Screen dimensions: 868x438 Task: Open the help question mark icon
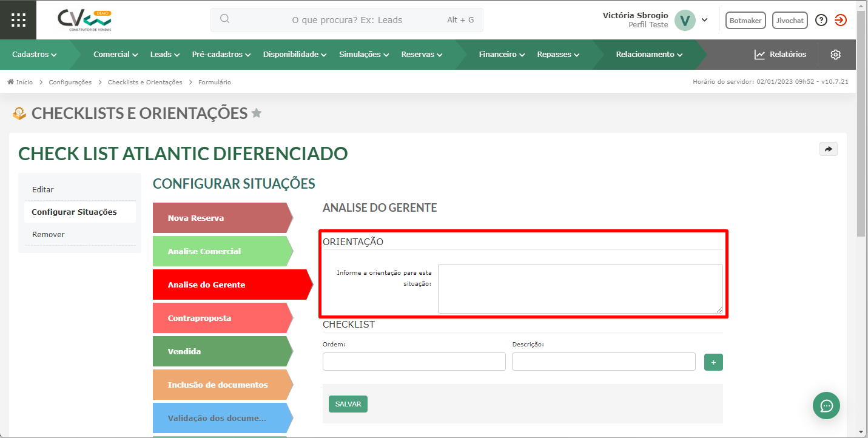(821, 20)
